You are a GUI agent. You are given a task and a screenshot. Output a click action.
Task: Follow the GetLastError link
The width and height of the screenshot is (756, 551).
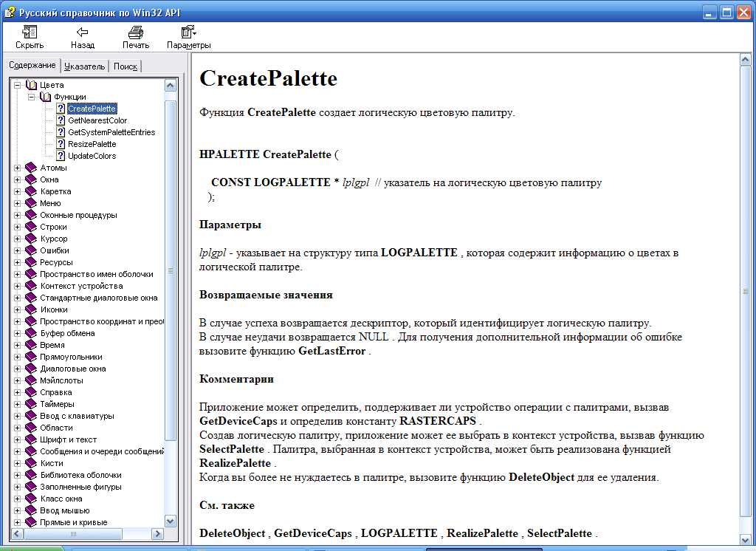(x=331, y=351)
